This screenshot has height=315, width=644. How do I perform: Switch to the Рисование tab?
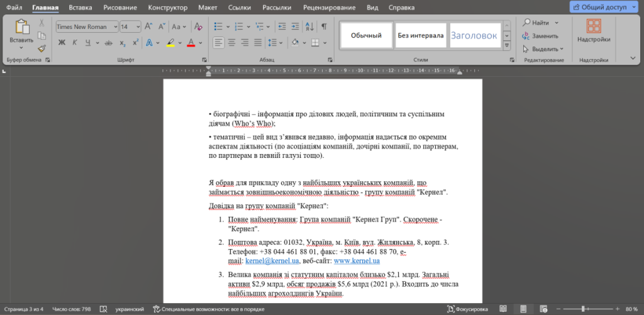119,8
